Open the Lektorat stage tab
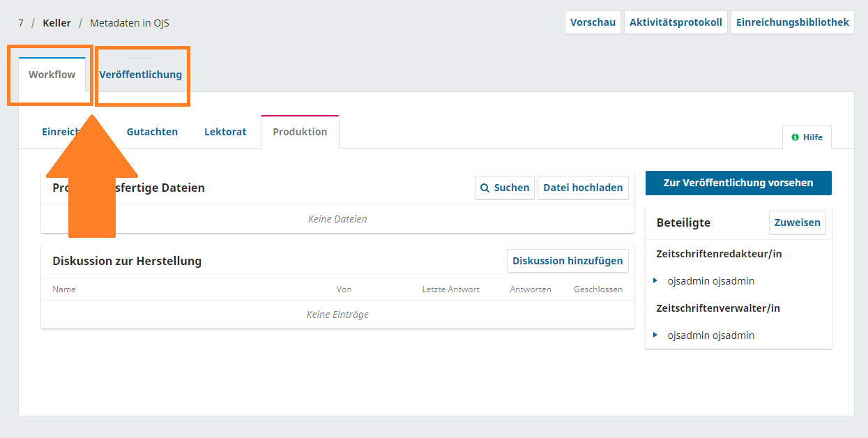The width and height of the screenshot is (868, 438). (225, 132)
